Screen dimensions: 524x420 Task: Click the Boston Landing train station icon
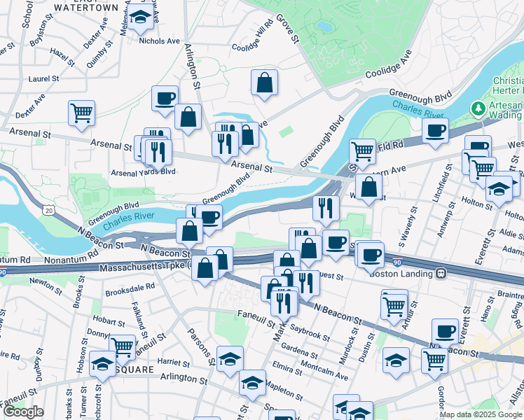[441, 274]
